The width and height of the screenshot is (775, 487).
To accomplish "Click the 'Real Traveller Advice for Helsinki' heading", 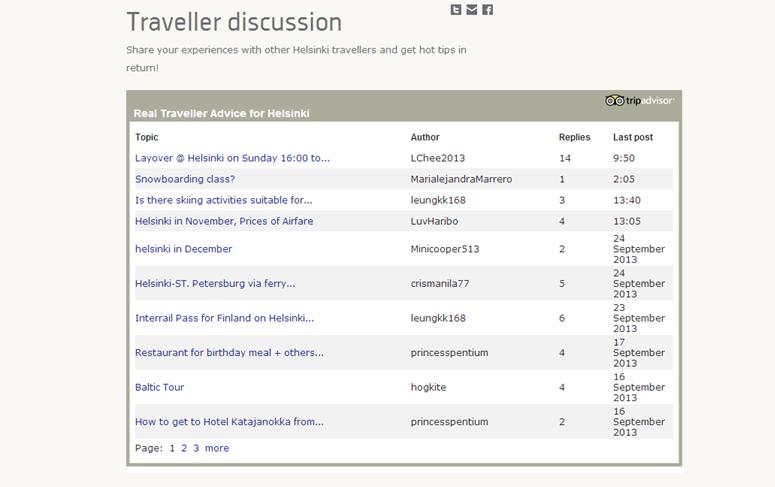I will click(221, 113).
